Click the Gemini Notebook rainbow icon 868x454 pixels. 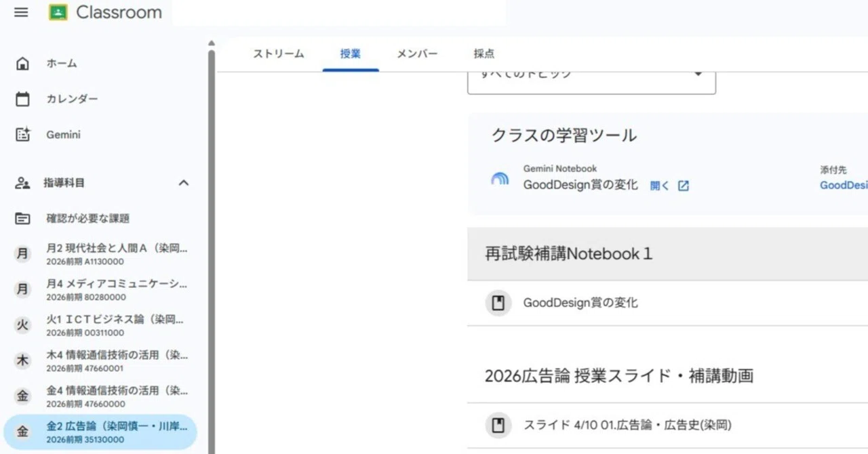pyautogui.click(x=500, y=179)
